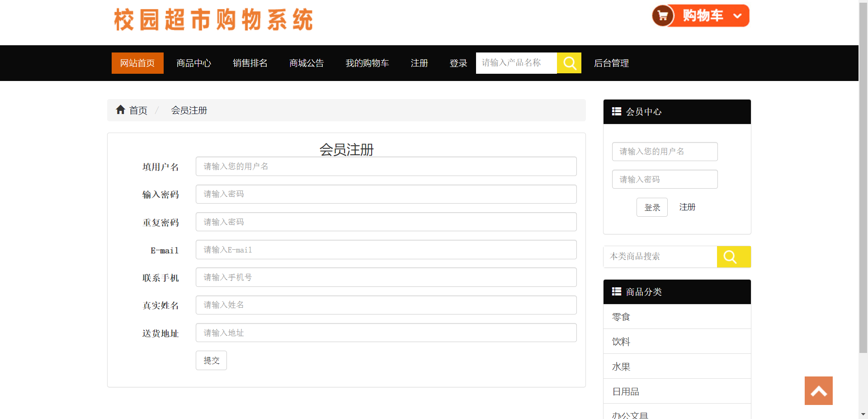
Task: Select the 零食 category
Action: click(621, 316)
